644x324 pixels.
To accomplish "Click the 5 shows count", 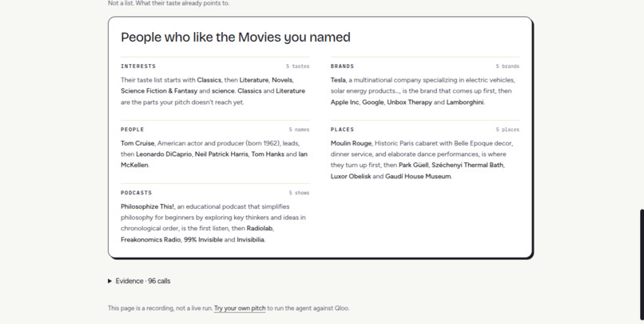I will point(299,193).
